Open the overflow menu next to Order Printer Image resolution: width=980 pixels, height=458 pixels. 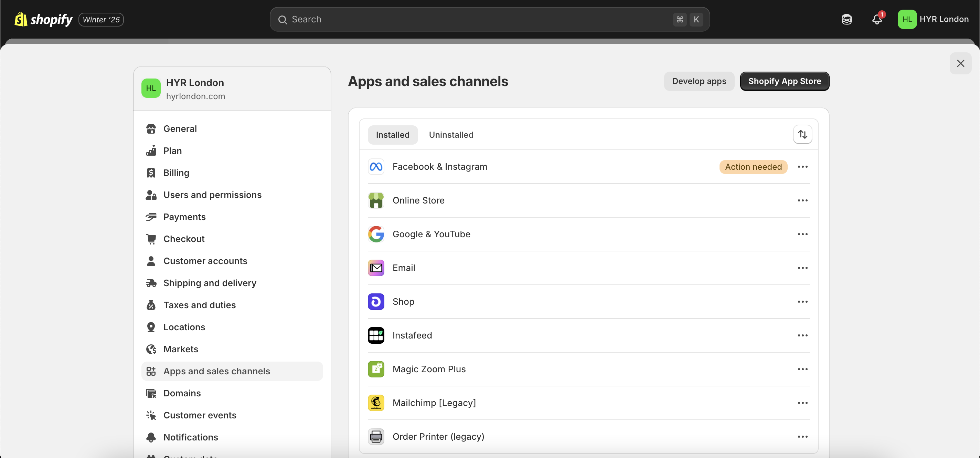802,436
